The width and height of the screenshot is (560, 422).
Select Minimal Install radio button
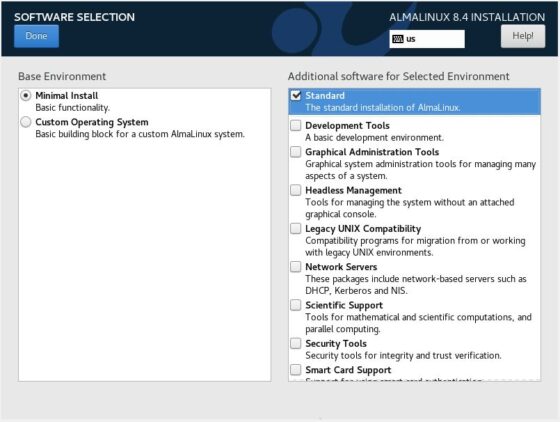tap(26, 96)
